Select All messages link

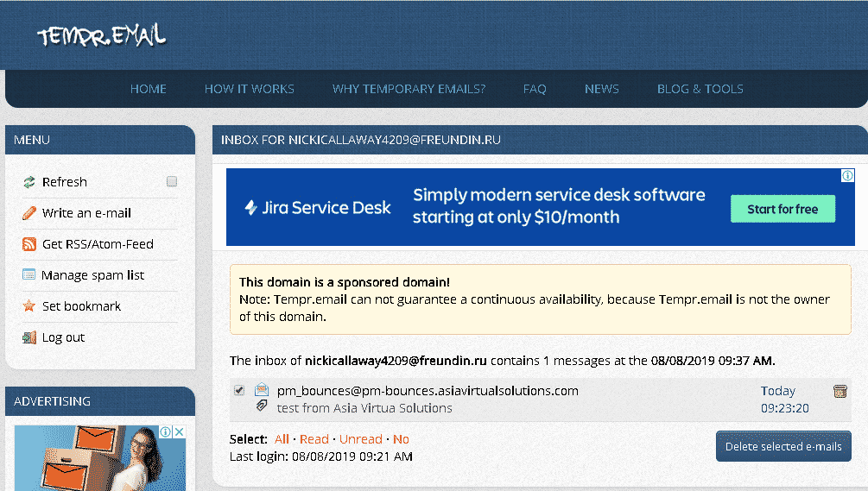282,439
